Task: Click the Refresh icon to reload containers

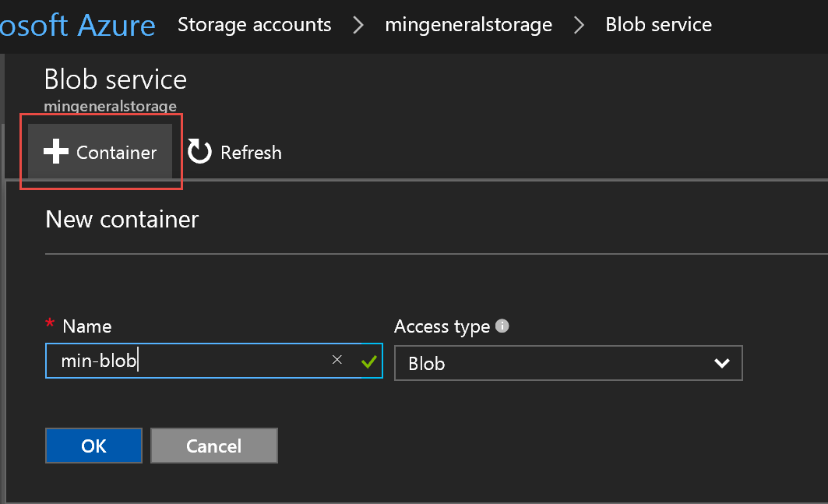Action: (198, 152)
